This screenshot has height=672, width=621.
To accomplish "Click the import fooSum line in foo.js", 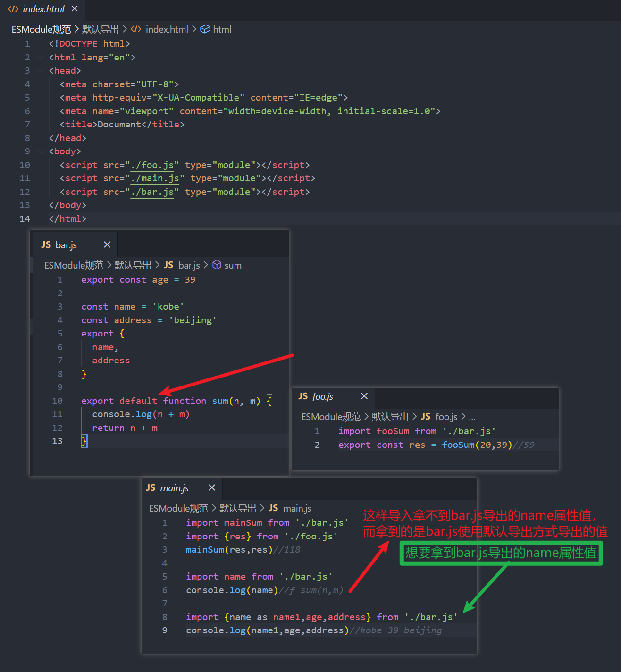I will click(417, 431).
